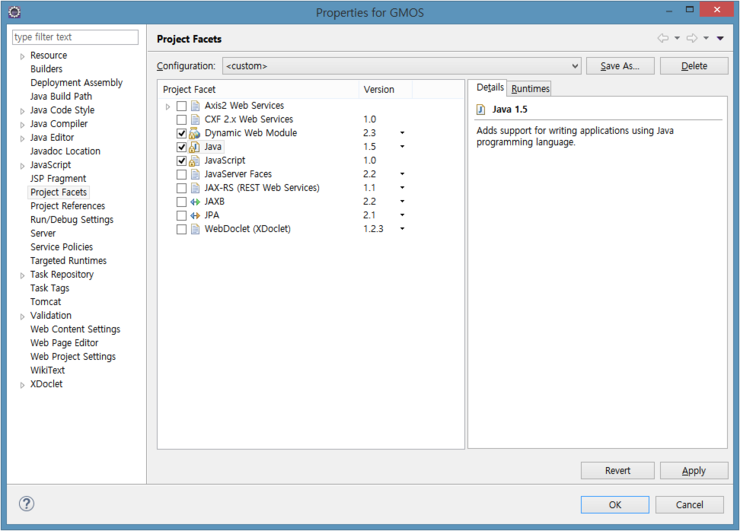Viewport: 740px width, 531px height.
Task: Open back history dropdown arrow
Action: pyautogui.click(x=677, y=38)
